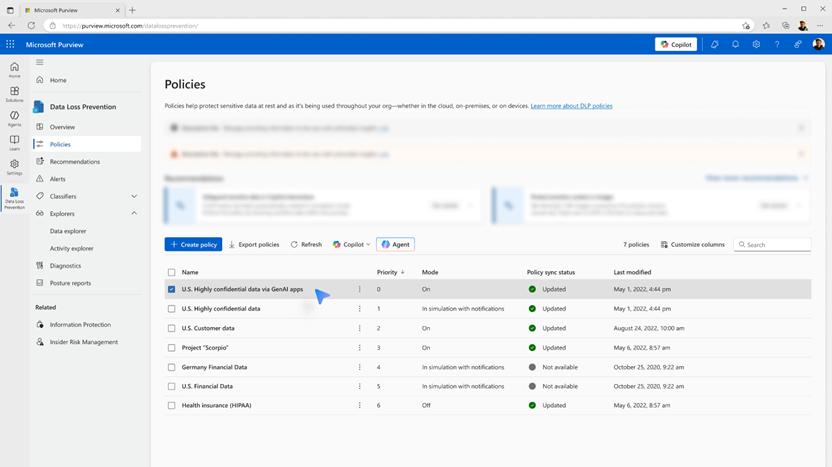
Task: Open Project "Scorpio" policy name
Action: [205, 348]
